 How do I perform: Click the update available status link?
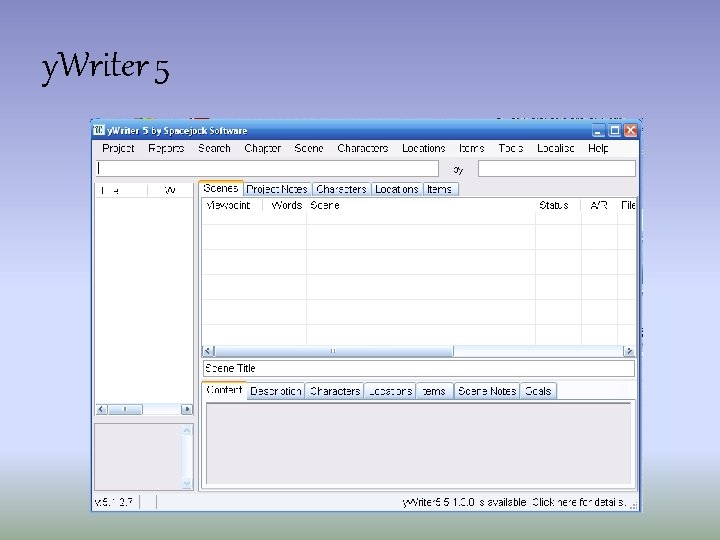coord(514,502)
